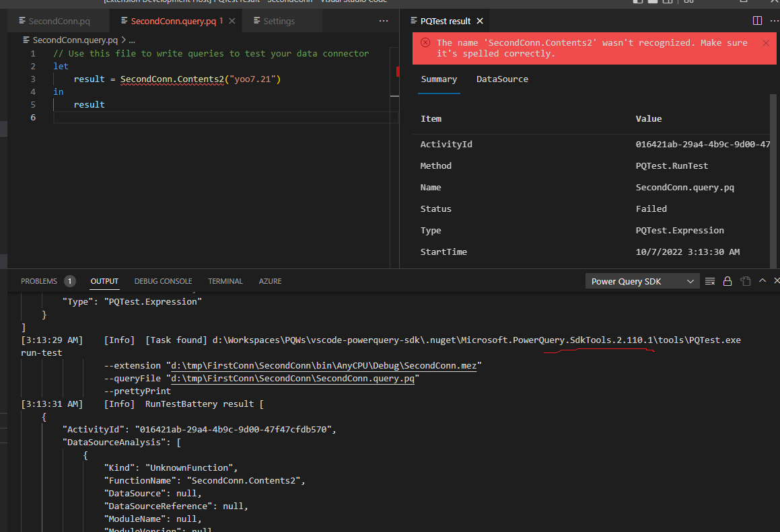
Task: Click the Problems count badge
Action: click(x=69, y=281)
